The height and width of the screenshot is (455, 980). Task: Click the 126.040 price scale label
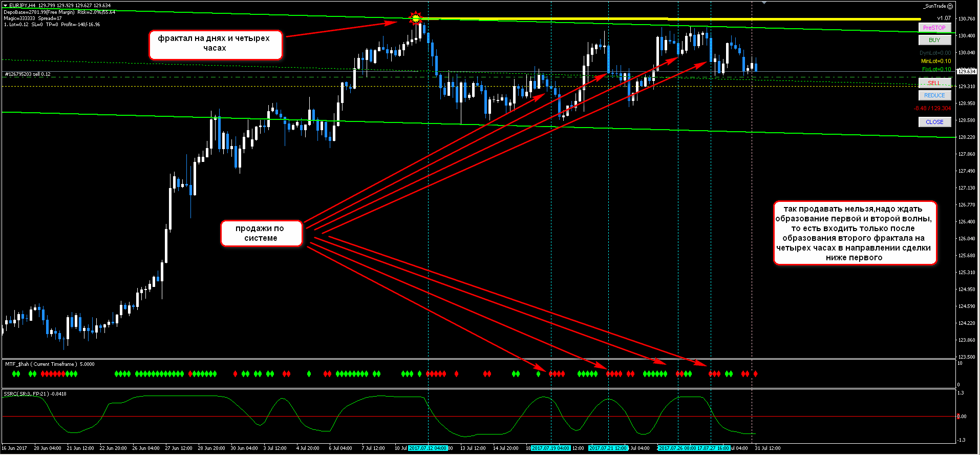[x=967, y=239]
